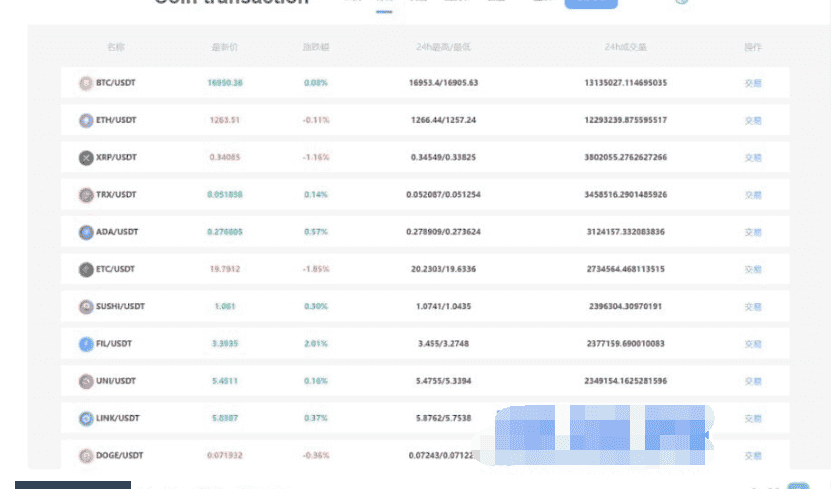Click the 0.37% change for LINK
This screenshot has width=840, height=489.
tap(316, 418)
